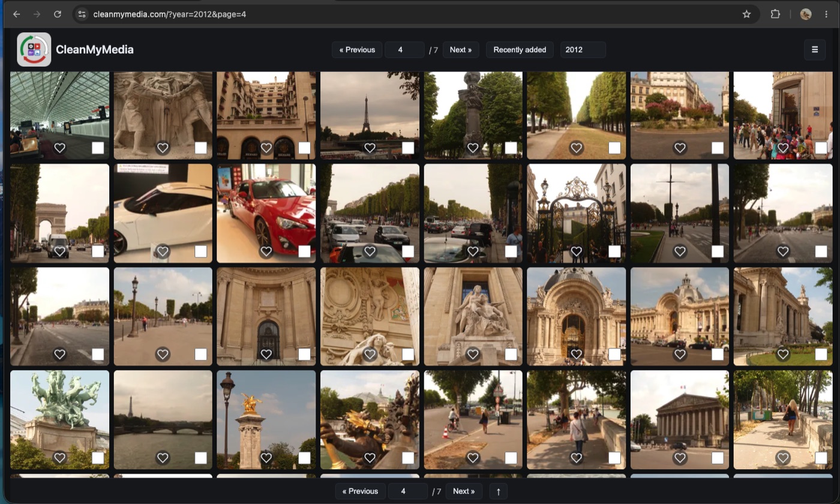840x504 pixels.
Task: Edit the top page number field
Action: point(404,50)
